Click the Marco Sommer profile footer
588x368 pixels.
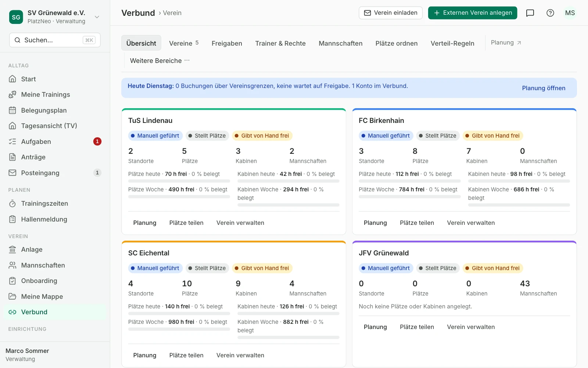[x=55, y=355]
